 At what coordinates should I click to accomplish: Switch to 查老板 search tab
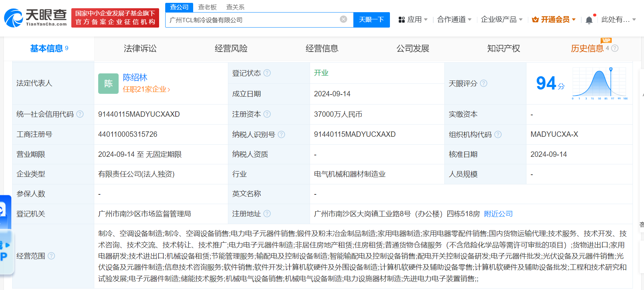[207, 7]
